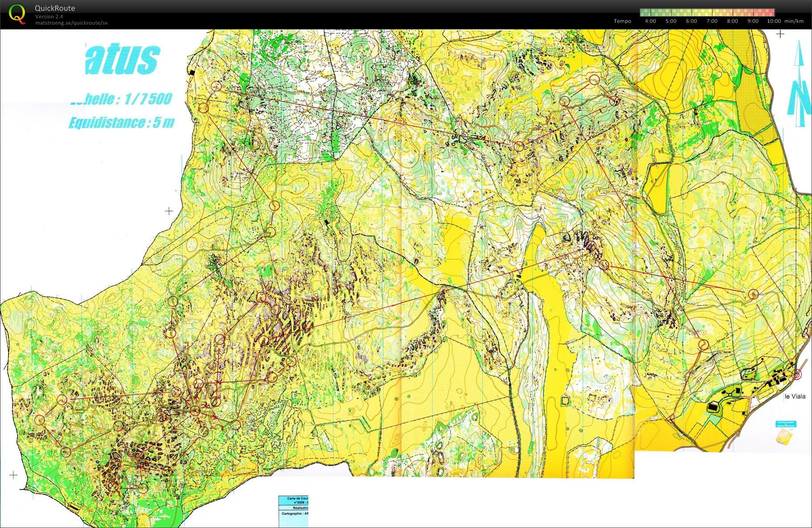Click the 'le Viala' place name
The height and width of the screenshot is (528, 812).
pyautogui.click(x=795, y=396)
